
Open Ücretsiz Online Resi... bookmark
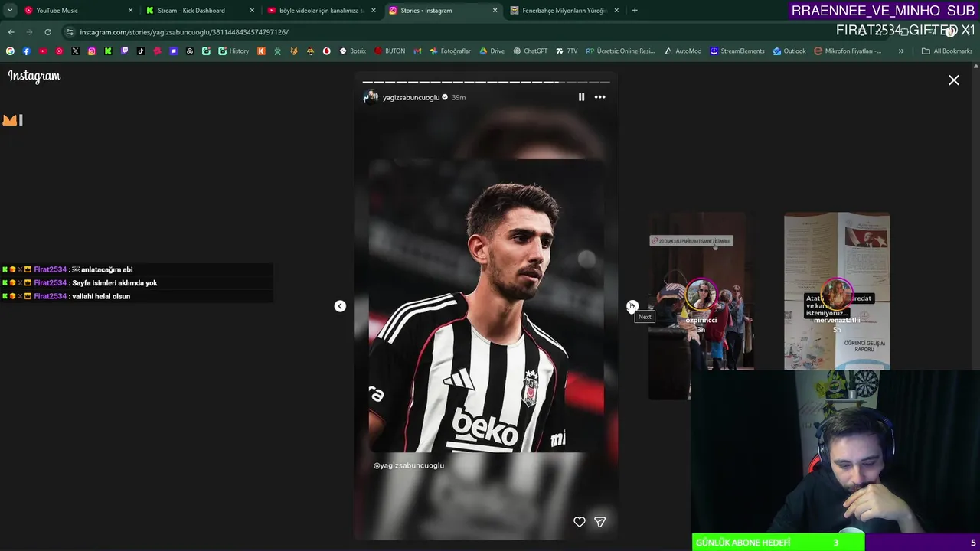tap(620, 51)
